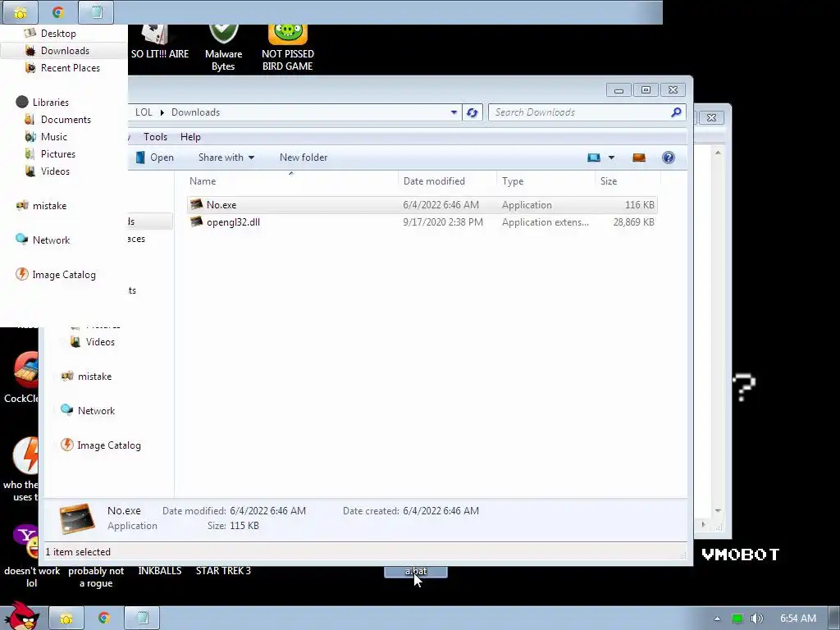Select the 'probably not a rogue' label
The width and height of the screenshot is (840, 630).
pyautogui.click(x=96, y=577)
